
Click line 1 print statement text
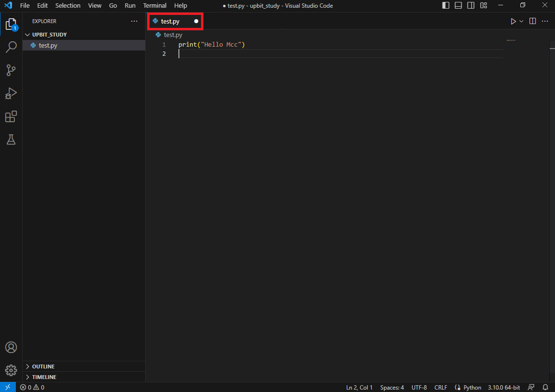click(212, 45)
